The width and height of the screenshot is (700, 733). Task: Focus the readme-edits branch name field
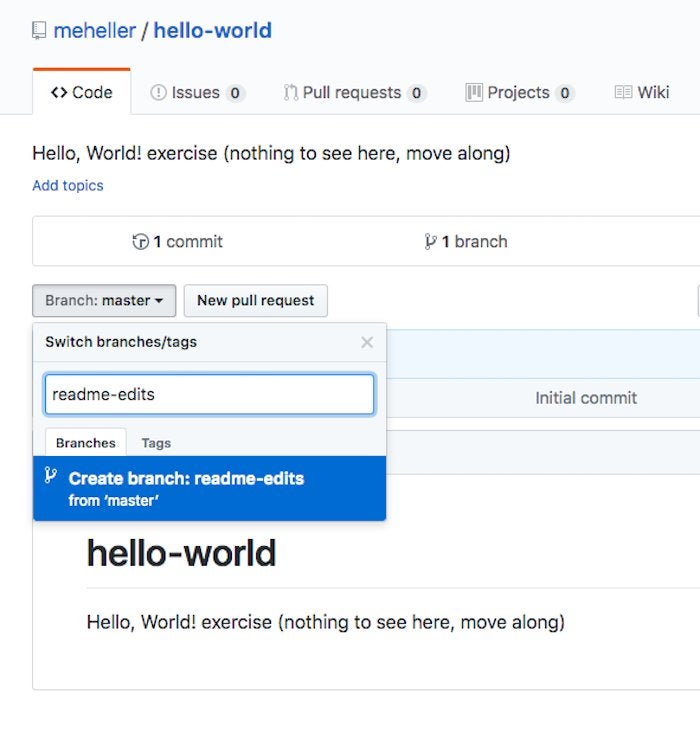(209, 394)
